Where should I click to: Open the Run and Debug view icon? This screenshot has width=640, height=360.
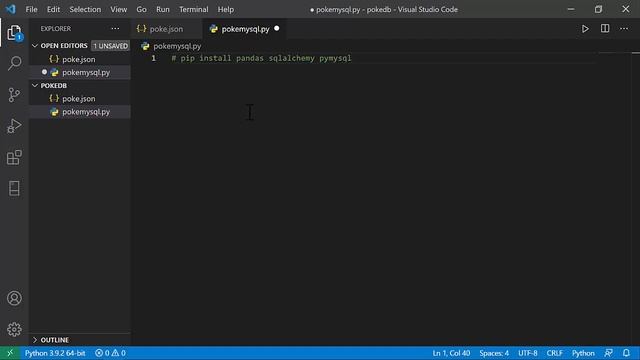14,126
